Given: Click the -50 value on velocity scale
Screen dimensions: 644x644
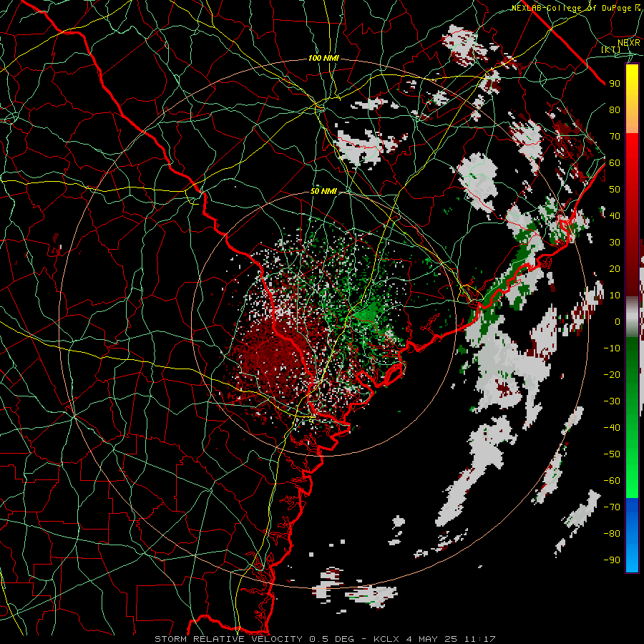Looking at the screenshot, I should coord(612,454).
